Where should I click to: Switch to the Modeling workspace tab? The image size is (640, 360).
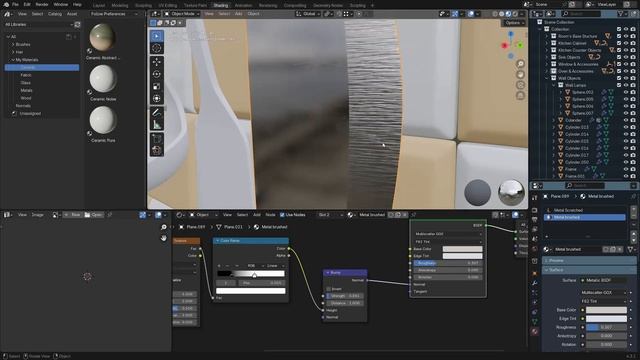pos(120,5)
